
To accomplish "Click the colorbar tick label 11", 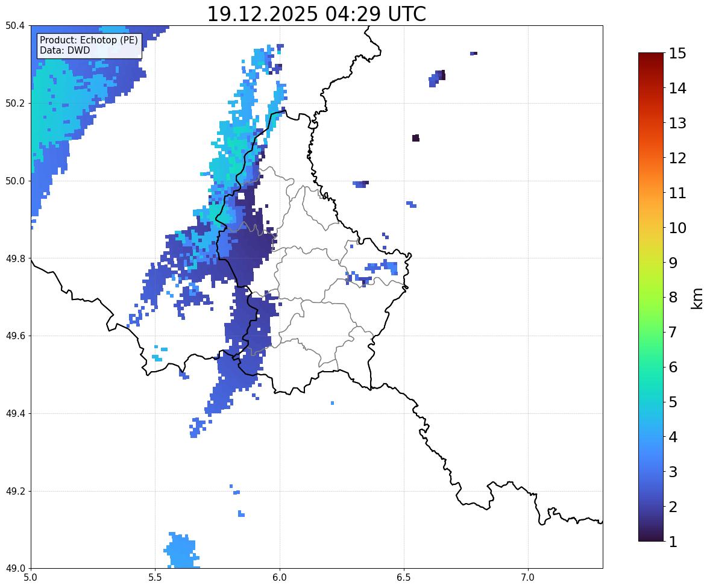I will coord(677,193).
